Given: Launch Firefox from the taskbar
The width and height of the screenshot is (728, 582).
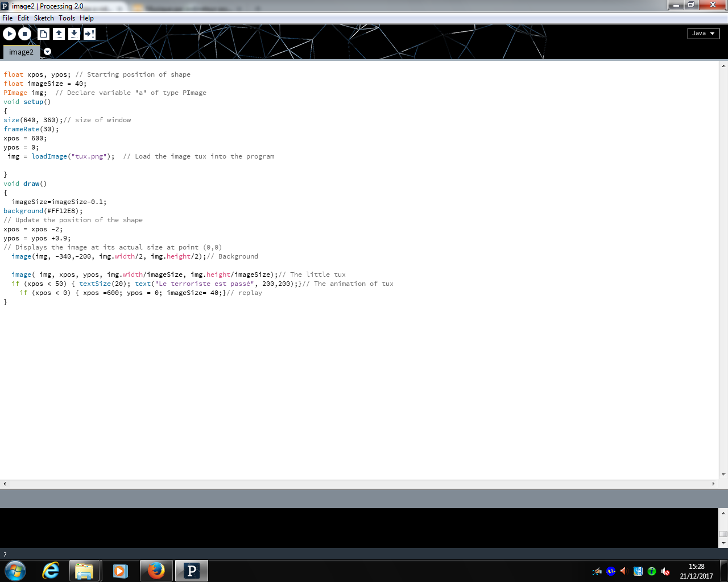Looking at the screenshot, I should [x=156, y=571].
